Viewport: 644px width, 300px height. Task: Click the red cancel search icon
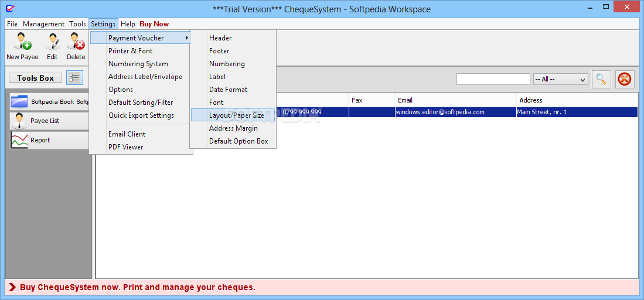pos(625,79)
